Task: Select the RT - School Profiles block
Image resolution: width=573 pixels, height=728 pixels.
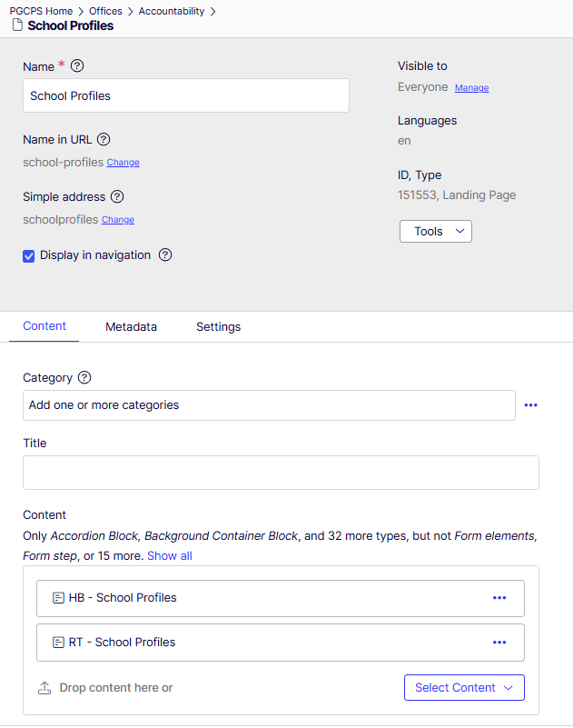Action: 281,643
